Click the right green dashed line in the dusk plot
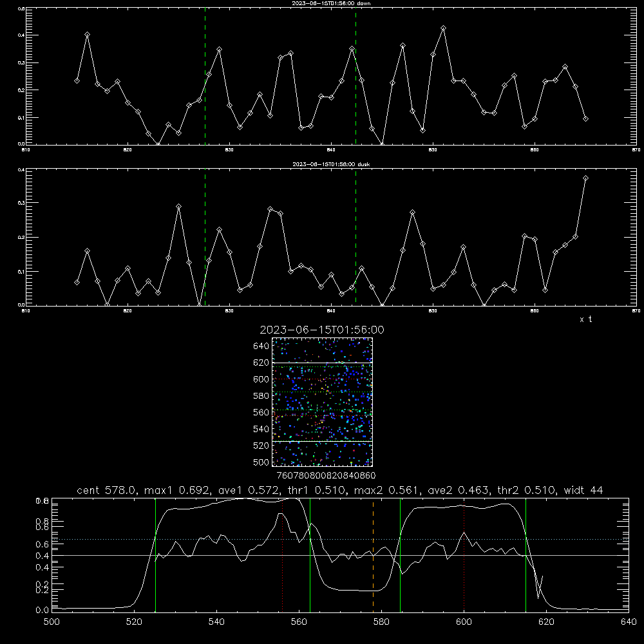 pyautogui.click(x=355, y=238)
